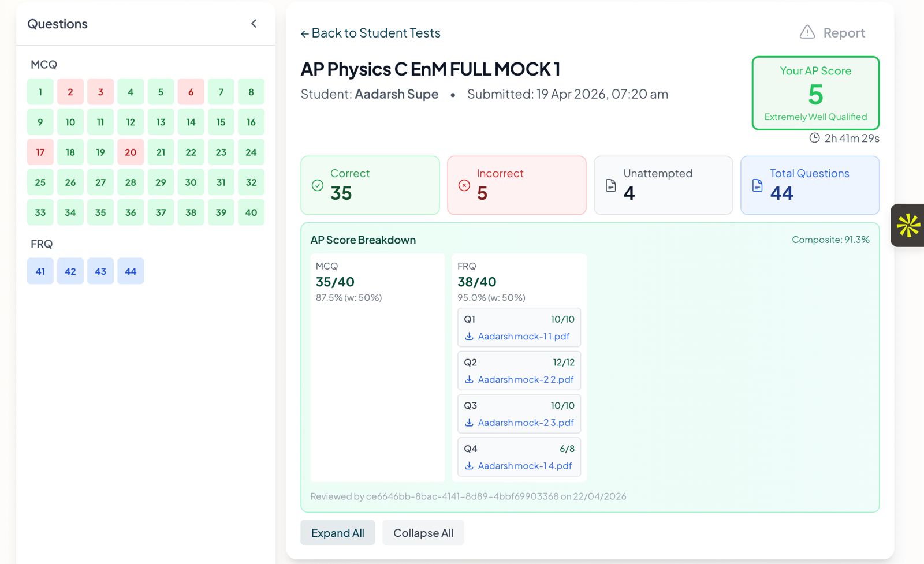Select FRQ question 44 in the sidebar
Image resolution: width=924 pixels, height=564 pixels.
tap(131, 271)
